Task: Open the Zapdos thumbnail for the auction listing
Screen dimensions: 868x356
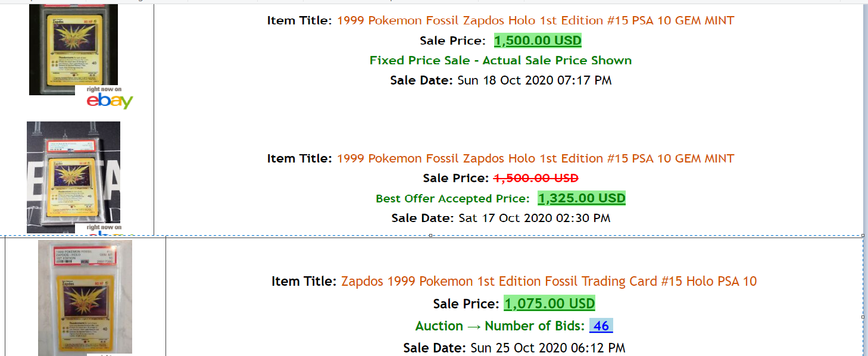Action: click(x=85, y=298)
